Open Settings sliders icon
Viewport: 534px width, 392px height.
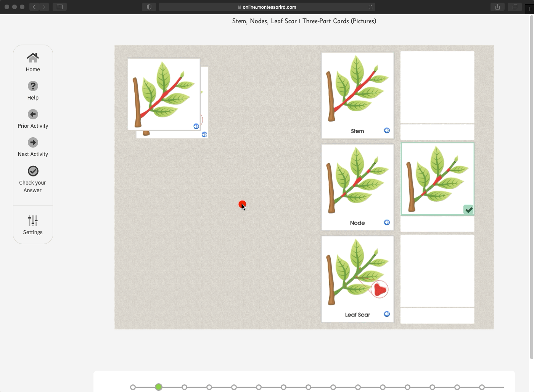pyautogui.click(x=33, y=221)
